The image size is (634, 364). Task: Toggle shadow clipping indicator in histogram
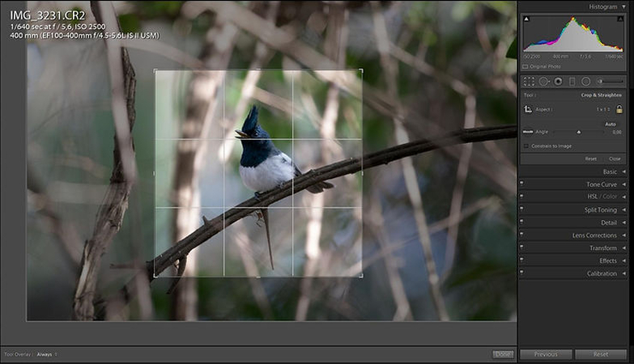[525, 18]
